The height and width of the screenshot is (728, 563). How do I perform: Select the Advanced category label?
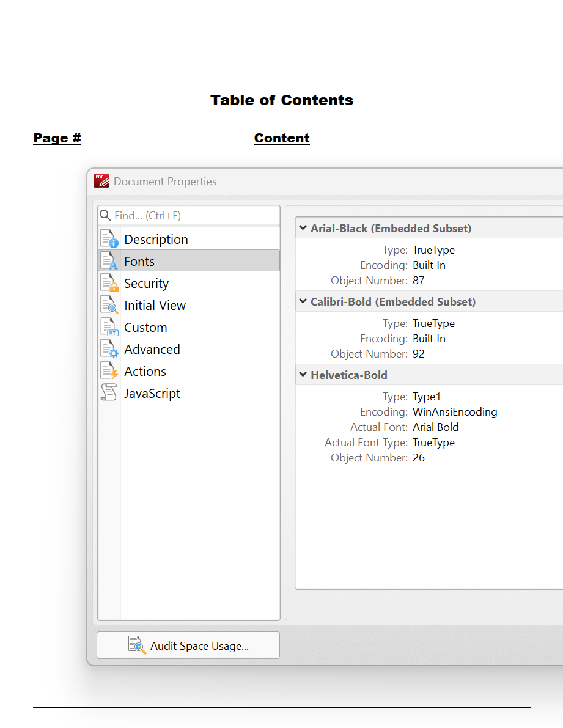(x=152, y=350)
